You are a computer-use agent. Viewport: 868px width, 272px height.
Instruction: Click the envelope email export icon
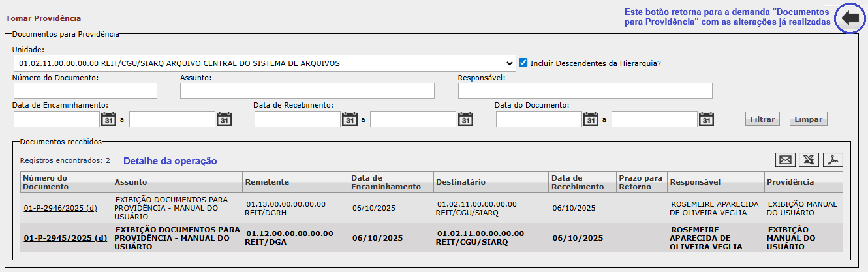point(785,160)
